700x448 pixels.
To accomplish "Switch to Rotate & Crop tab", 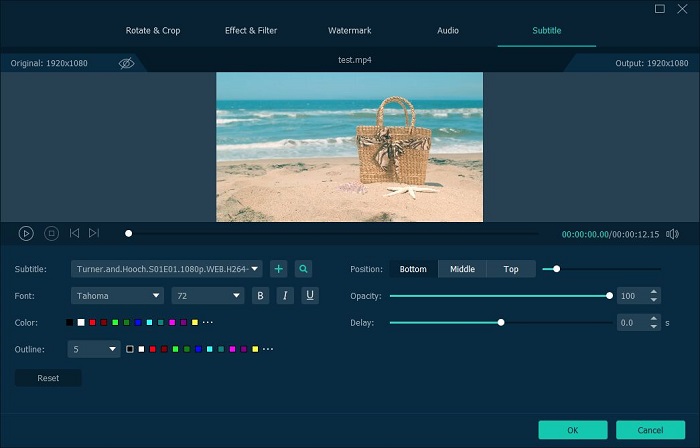I will 153,30.
